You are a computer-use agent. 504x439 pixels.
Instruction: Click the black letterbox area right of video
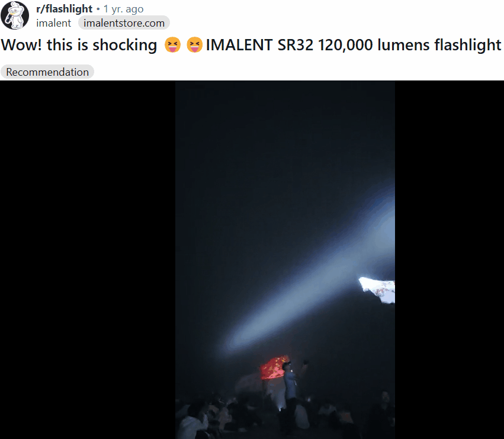(450, 260)
